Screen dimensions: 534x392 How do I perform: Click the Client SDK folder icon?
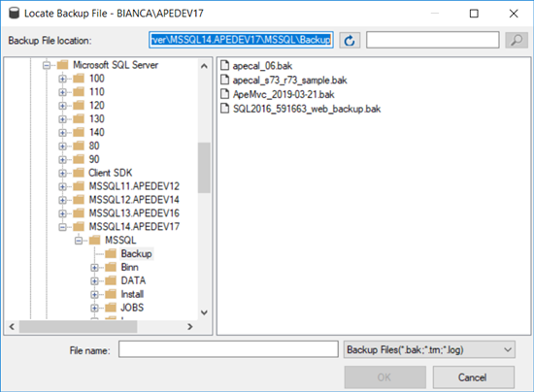(79, 173)
